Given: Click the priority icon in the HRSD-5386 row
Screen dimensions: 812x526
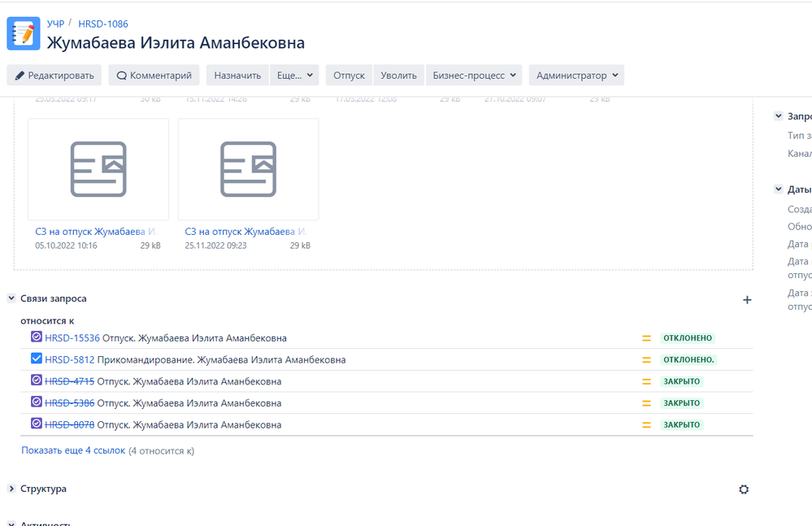Looking at the screenshot, I should 646,403.
